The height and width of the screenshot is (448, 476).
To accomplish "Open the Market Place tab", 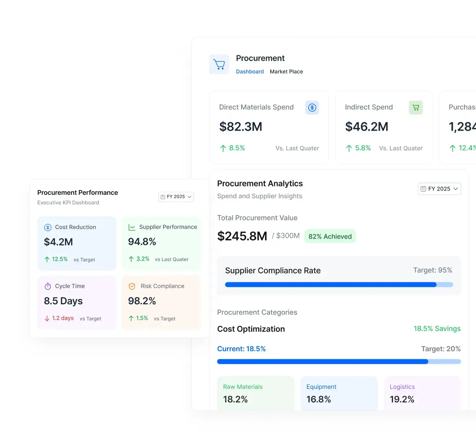I will [286, 71].
